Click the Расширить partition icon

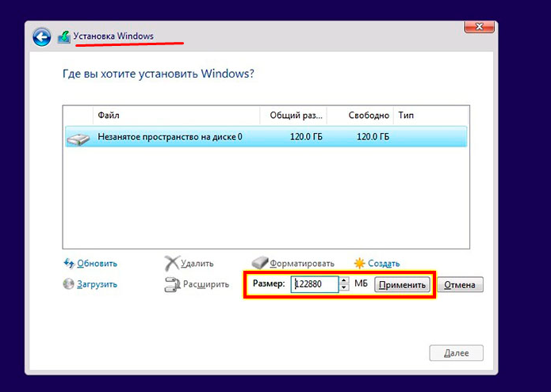172,284
